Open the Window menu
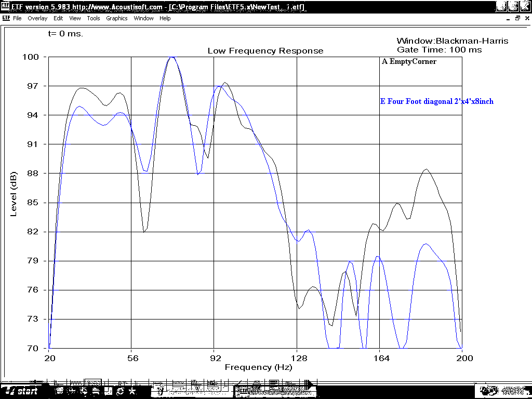This screenshot has height=399, width=532. point(143,18)
